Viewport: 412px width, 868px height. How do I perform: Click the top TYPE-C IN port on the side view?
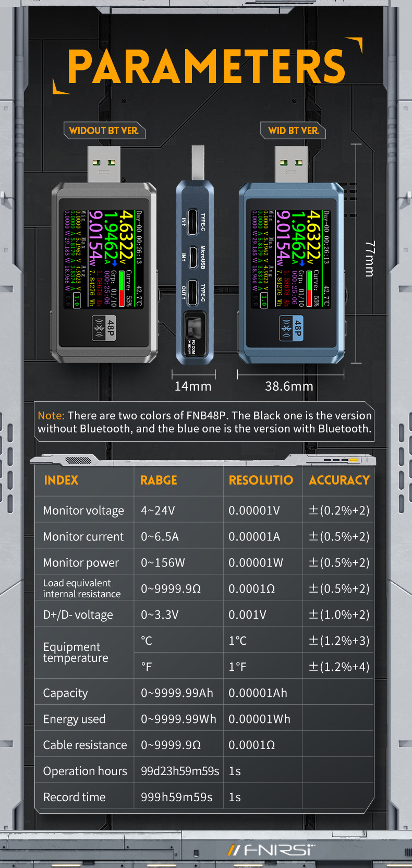click(191, 221)
